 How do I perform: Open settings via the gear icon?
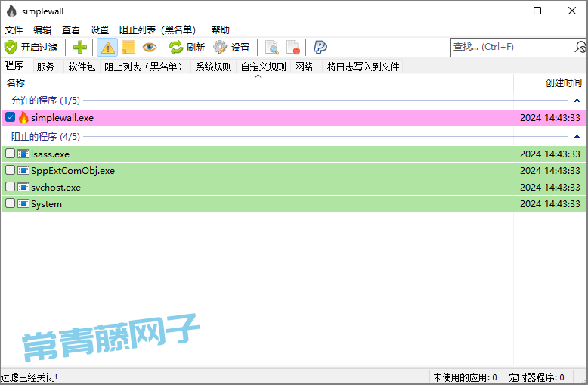click(220, 47)
